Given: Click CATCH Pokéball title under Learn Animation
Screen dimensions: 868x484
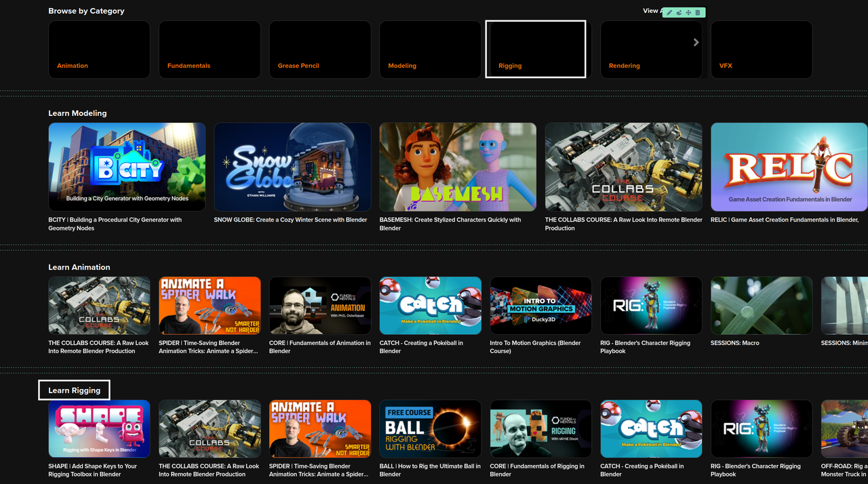Looking at the screenshot, I should (421, 347).
